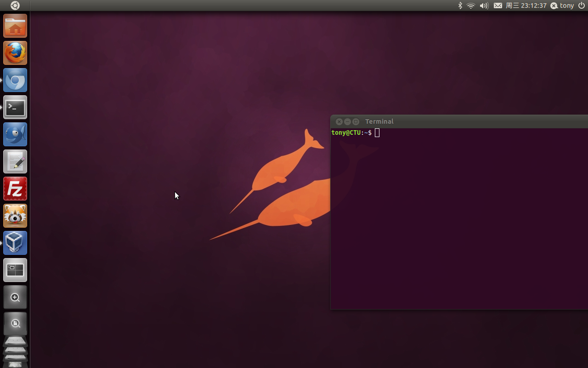
Task: Open the sound volume indicator
Action: (484, 6)
